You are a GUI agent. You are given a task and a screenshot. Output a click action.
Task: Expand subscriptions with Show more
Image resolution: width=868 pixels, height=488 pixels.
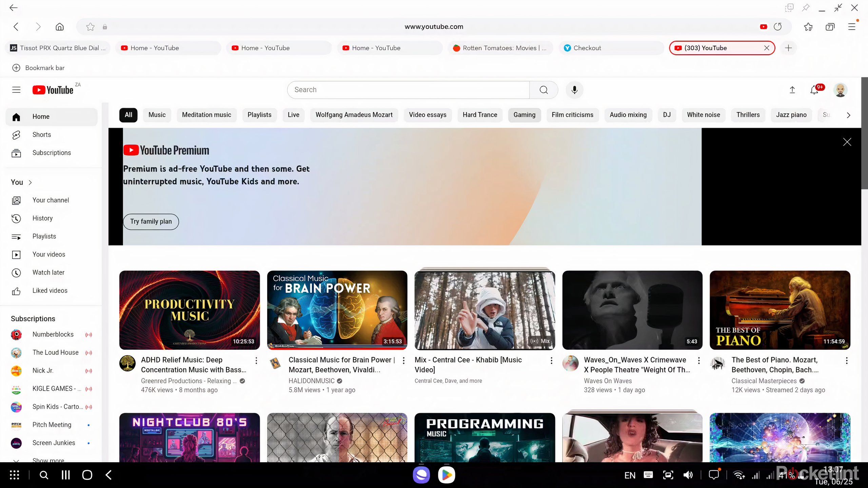pyautogui.click(x=48, y=460)
